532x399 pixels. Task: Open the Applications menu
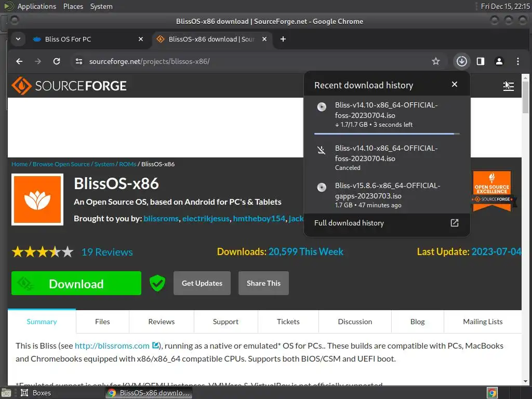37,6
